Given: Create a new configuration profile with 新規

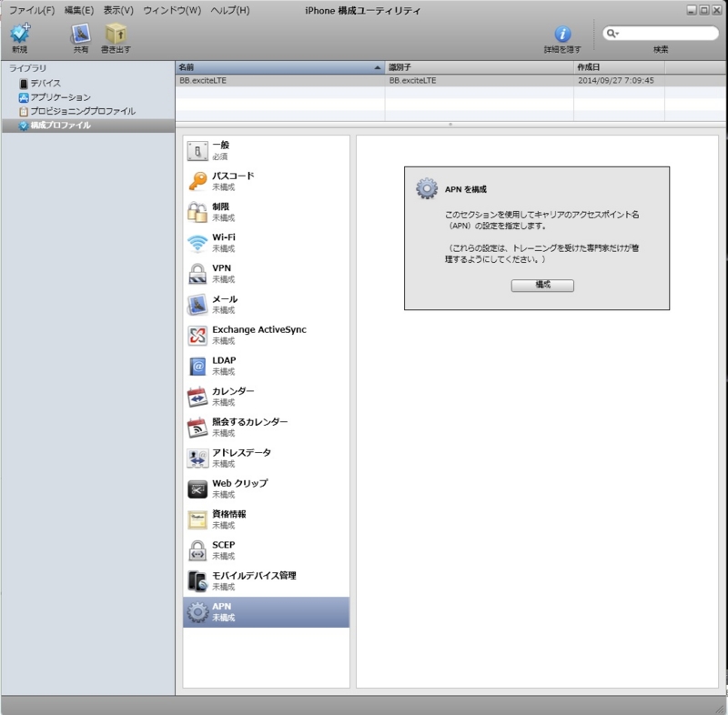Looking at the screenshot, I should click(x=18, y=34).
